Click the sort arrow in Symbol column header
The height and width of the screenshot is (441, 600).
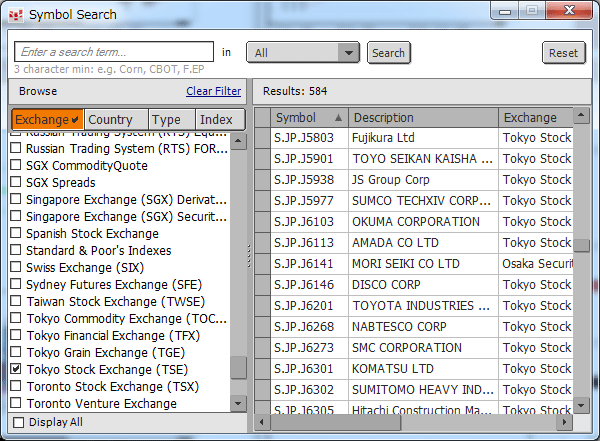(x=338, y=118)
